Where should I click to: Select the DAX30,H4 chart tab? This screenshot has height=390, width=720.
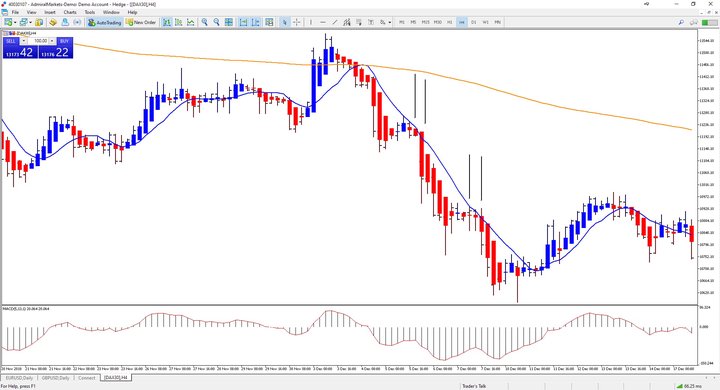[x=117, y=378]
